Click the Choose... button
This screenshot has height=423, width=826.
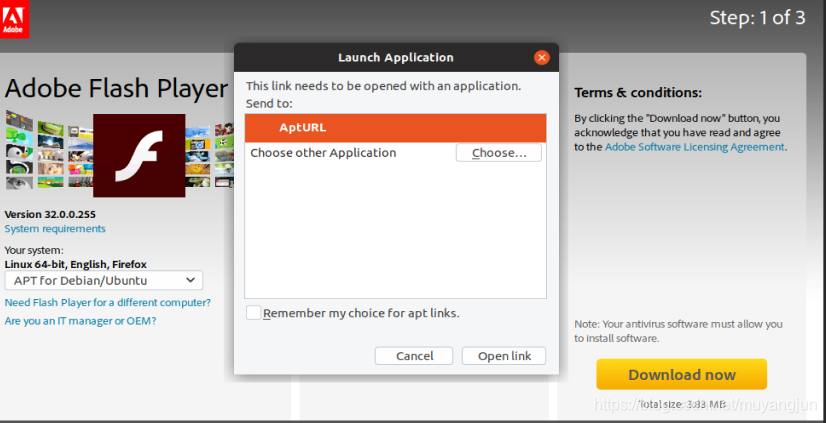coord(498,153)
